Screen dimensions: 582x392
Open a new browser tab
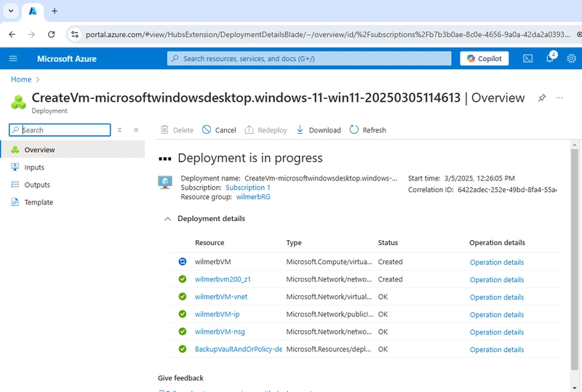pos(55,11)
